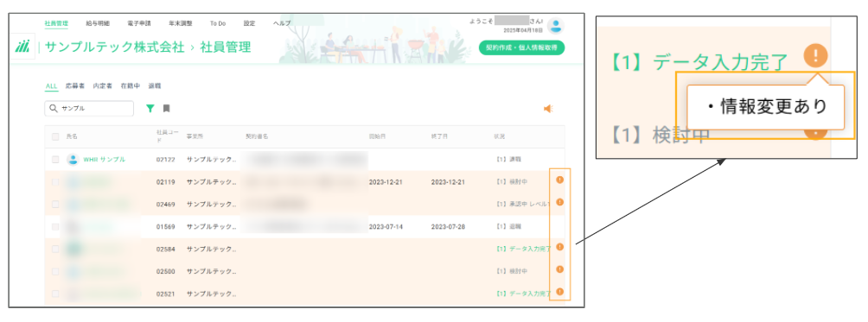Open the 設定 menu

point(249,24)
